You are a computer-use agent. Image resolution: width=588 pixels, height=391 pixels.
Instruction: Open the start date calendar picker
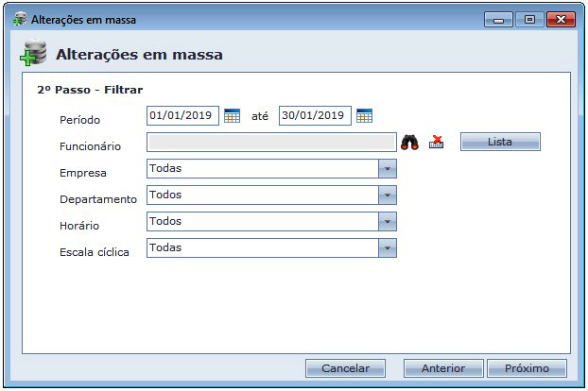coord(232,116)
